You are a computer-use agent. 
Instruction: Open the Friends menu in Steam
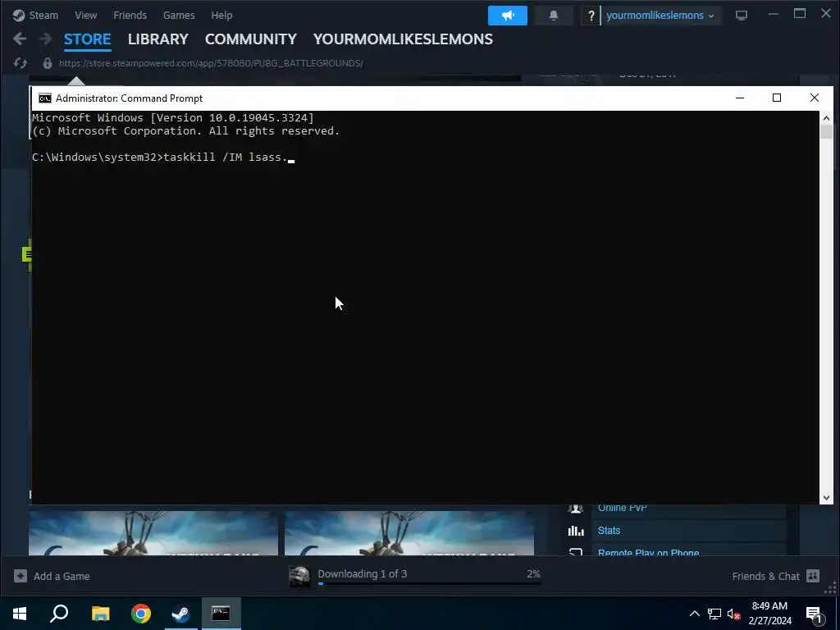pos(130,15)
